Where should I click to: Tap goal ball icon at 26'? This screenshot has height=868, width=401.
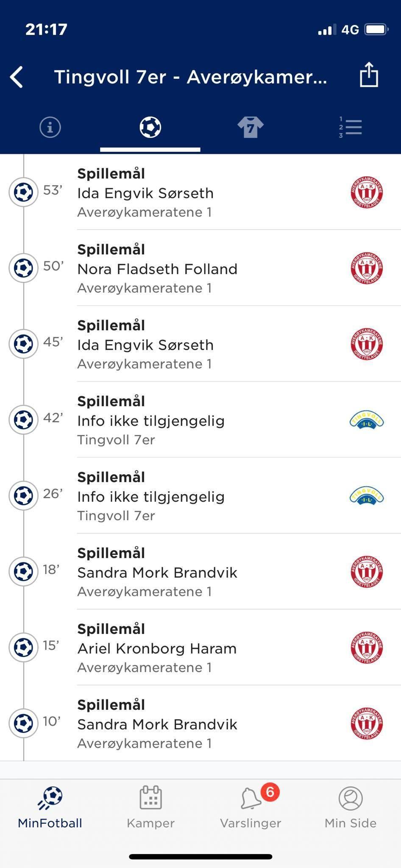coord(23,495)
